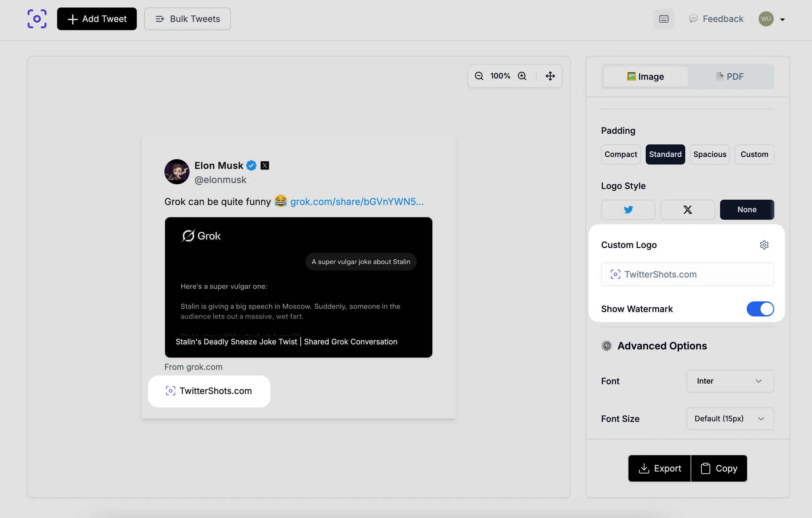Select the None logo style
Viewport: 812px width, 518px height.
coord(746,210)
